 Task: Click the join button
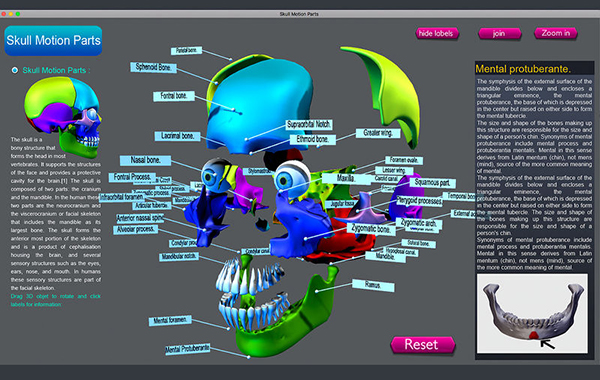pos(499,34)
